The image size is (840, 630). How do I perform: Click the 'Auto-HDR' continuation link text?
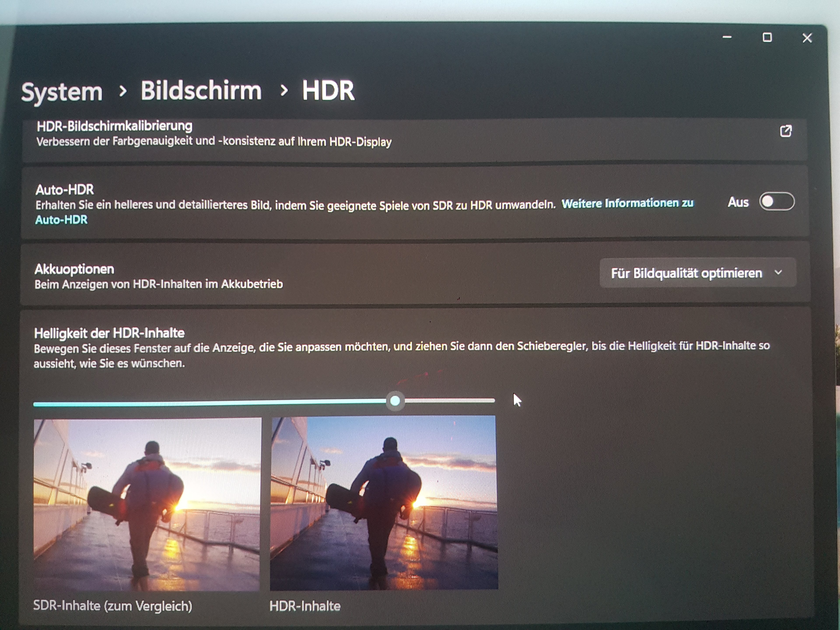(61, 220)
